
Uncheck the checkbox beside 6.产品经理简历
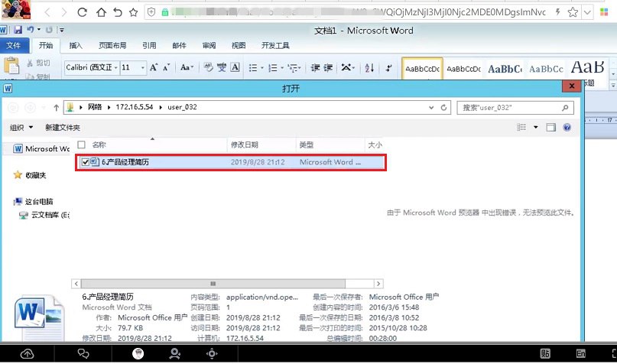[x=85, y=161]
